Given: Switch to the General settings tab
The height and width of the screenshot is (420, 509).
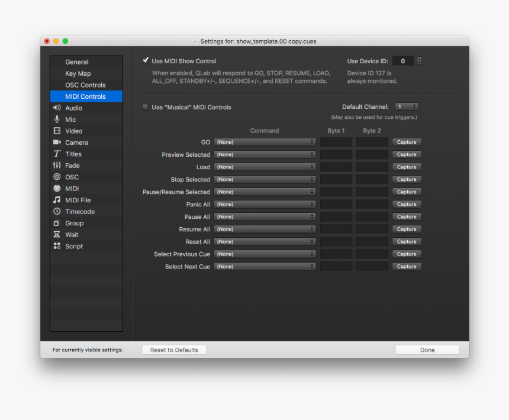Looking at the screenshot, I should 77,62.
